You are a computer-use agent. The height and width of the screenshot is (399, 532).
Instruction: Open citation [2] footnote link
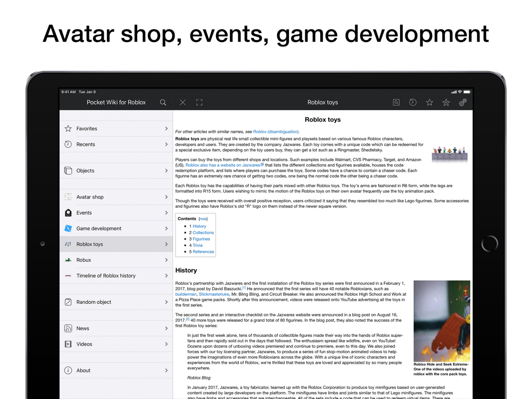pos(188,319)
